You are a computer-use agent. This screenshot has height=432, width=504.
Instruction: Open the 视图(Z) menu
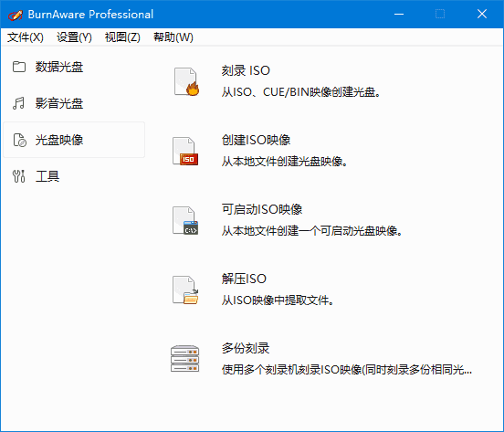point(122,37)
